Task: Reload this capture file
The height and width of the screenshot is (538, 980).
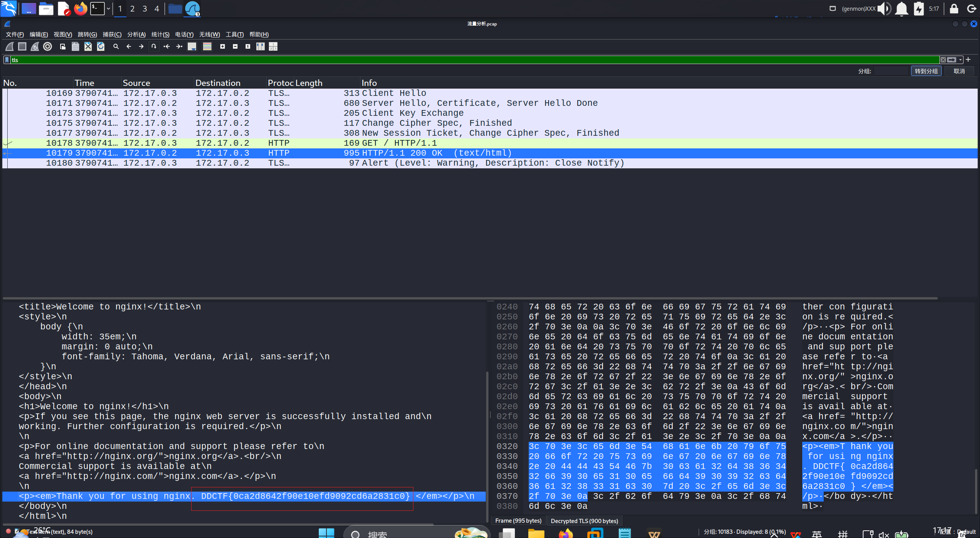Action: [101, 46]
